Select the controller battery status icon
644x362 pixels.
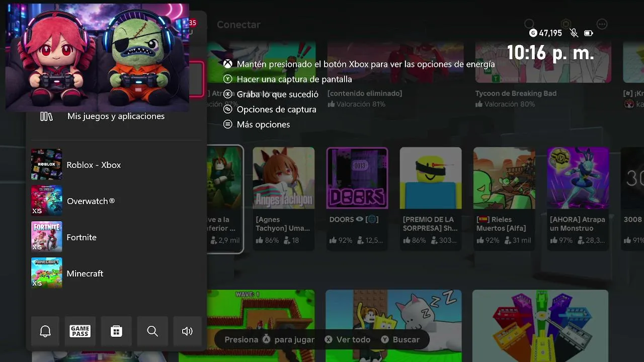588,33
